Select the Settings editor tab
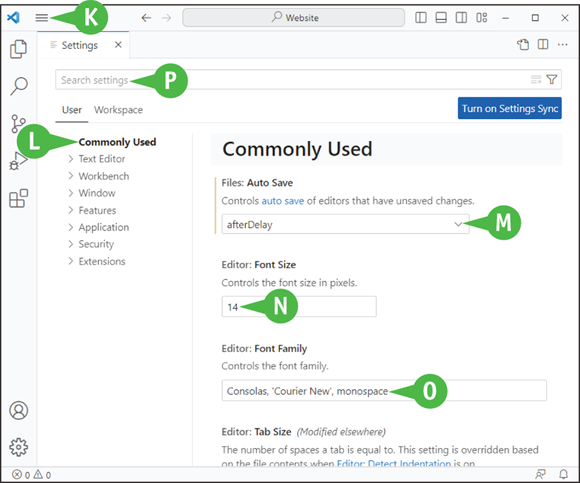This screenshot has width=580, height=483. coord(83,45)
